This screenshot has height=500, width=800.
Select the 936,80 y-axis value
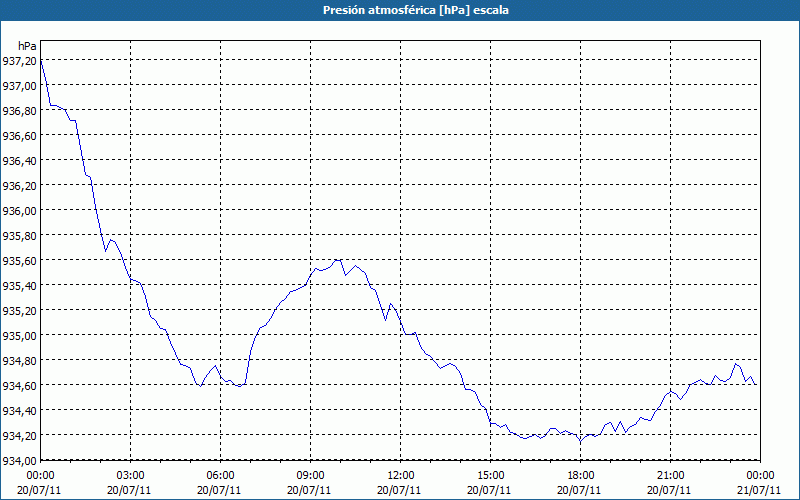tap(19, 111)
